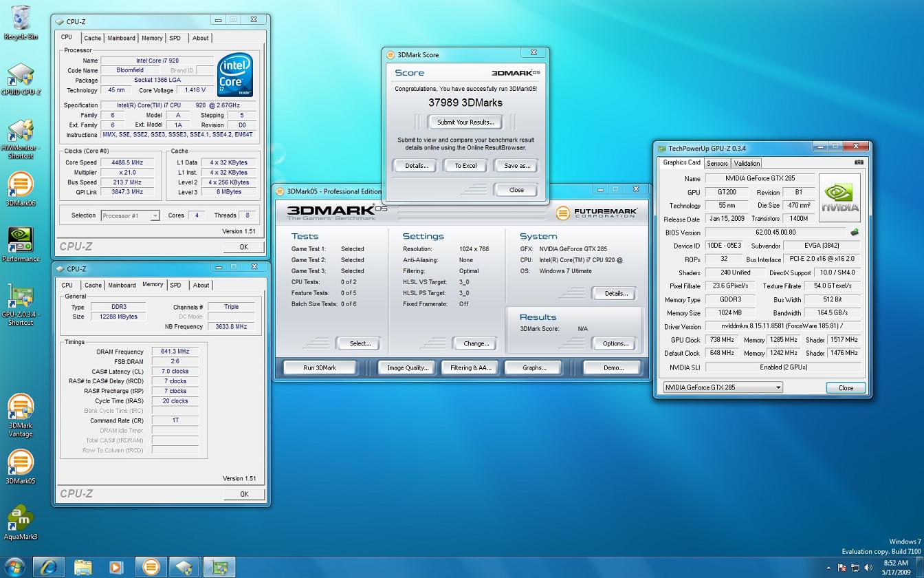Click the GPU-Z BIOS save chip icon
The height and width of the screenshot is (578, 924).
pos(855,233)
